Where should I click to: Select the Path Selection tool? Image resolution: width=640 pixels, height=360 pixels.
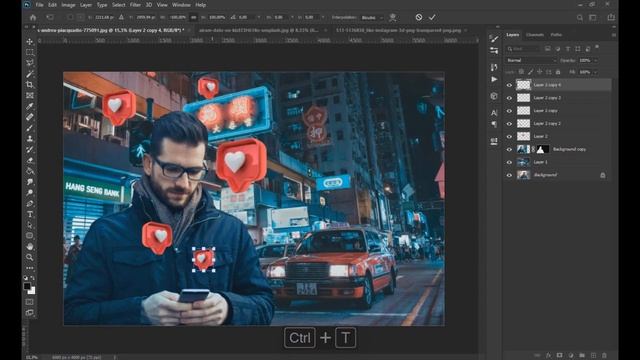coord(30,225)
